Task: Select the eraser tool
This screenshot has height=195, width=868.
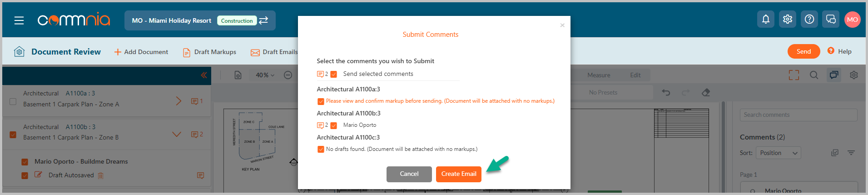Action: (706, 92)
